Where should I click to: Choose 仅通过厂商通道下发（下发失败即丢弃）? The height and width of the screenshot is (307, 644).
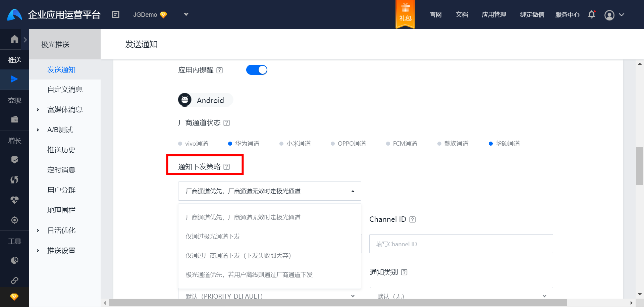(x=270, y=256)
